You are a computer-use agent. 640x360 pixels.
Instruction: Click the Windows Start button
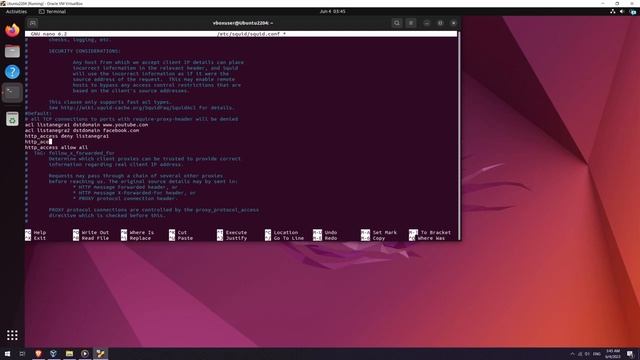click(7, 353)
